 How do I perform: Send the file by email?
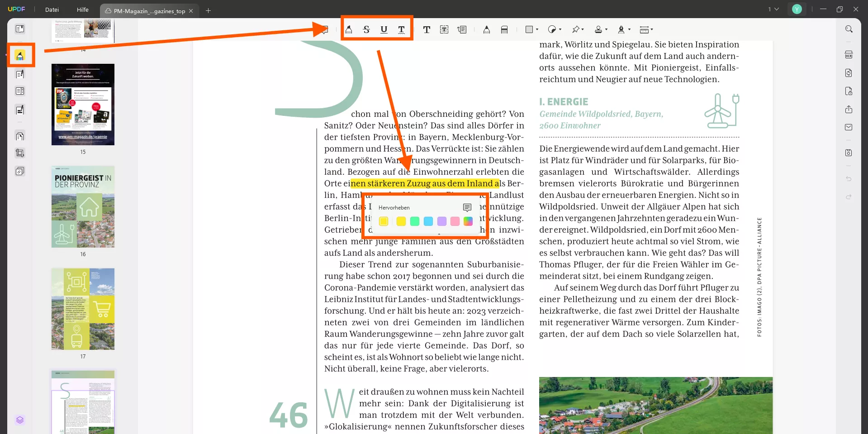tap(849, 128)
